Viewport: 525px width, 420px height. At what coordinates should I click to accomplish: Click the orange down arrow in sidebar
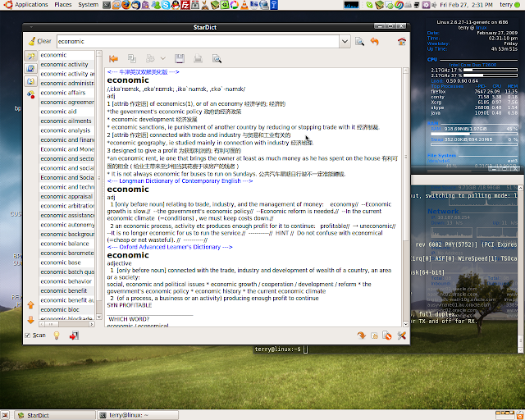click(x=31, y=320)
